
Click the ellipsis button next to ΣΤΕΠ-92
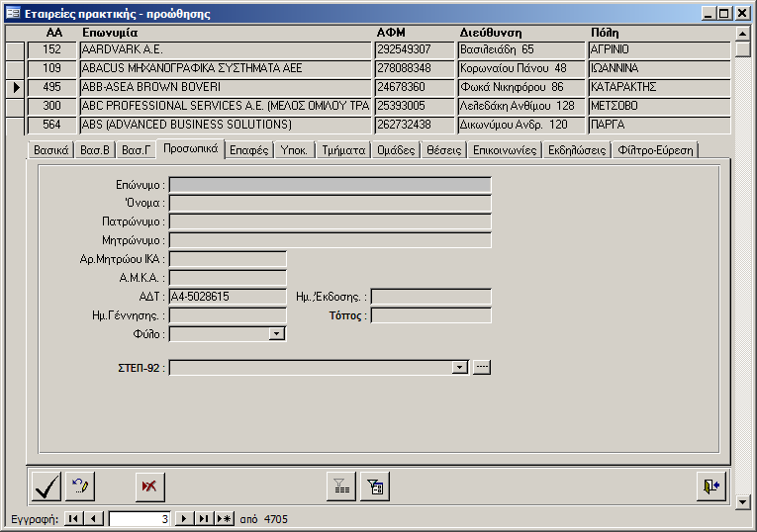(482, 367)
